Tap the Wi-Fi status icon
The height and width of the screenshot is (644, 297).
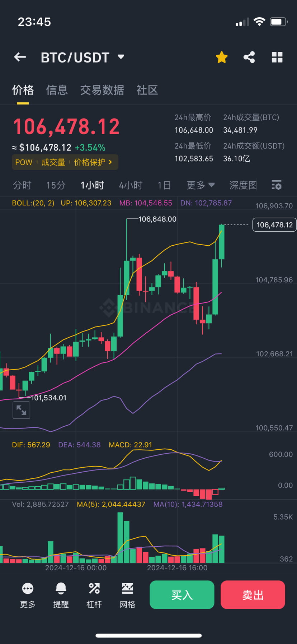coord(259,22)
